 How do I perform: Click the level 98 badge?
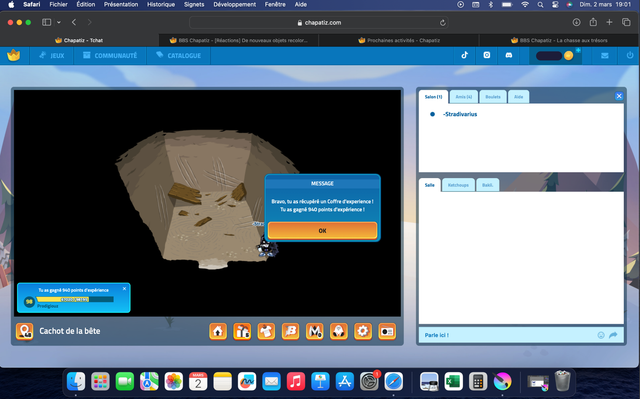pyautogui.click(x=29, y=301)
